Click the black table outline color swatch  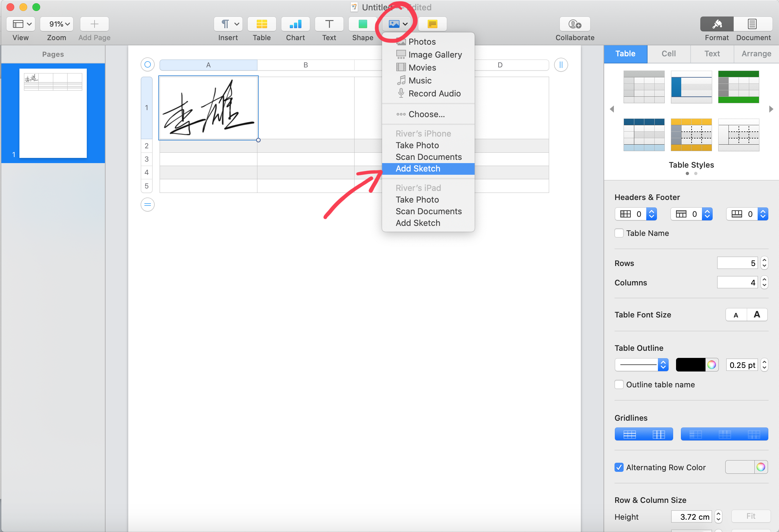tap(690, 365)
